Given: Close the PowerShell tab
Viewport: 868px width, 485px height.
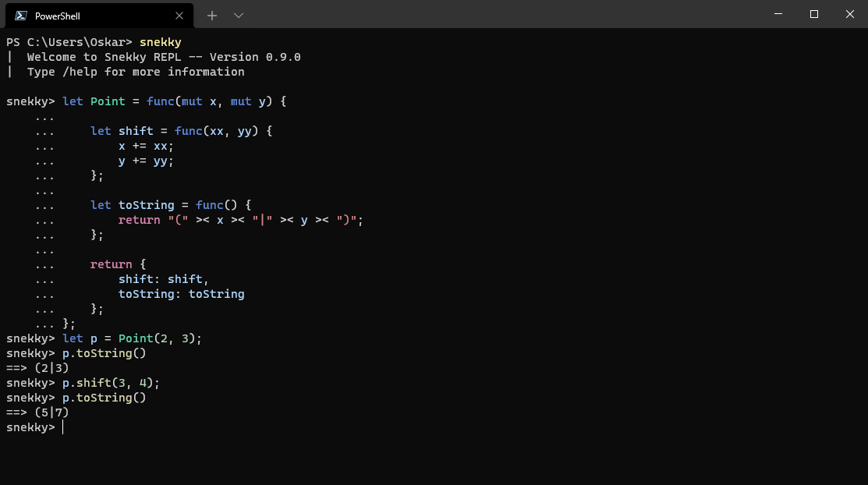Looking at the screenshot, I should [x=179, y=16].
